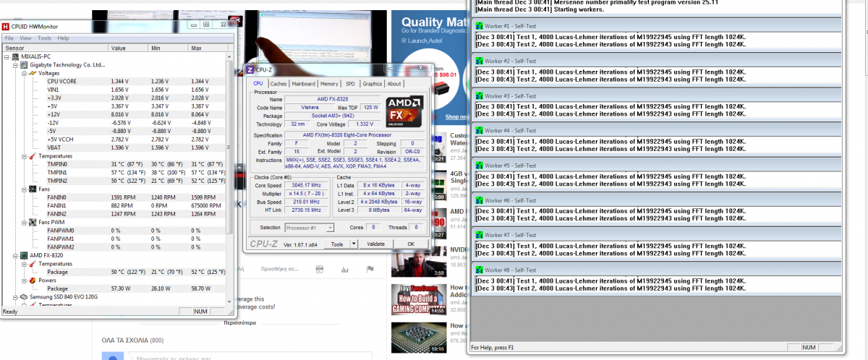This screenshot has height=360, width=868.
Task: Click the Worker #1 Self-Test window icon
Action: pyautogui.click(x=478, y=27)
